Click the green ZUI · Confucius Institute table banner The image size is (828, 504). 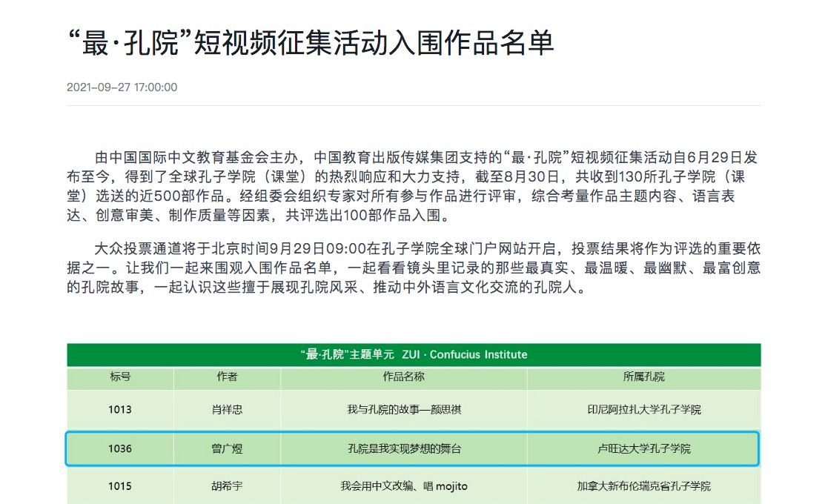point(414,354)
